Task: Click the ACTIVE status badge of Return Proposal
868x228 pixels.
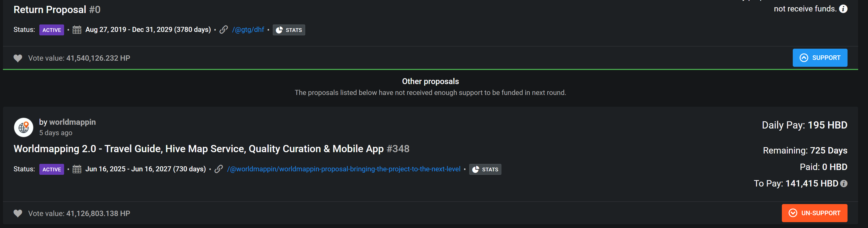Action: [52, 30]
